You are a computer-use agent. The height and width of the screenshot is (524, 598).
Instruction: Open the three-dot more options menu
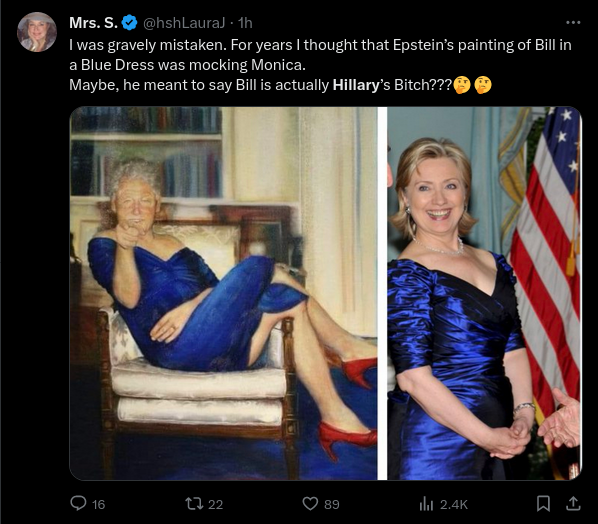point(573,23)
